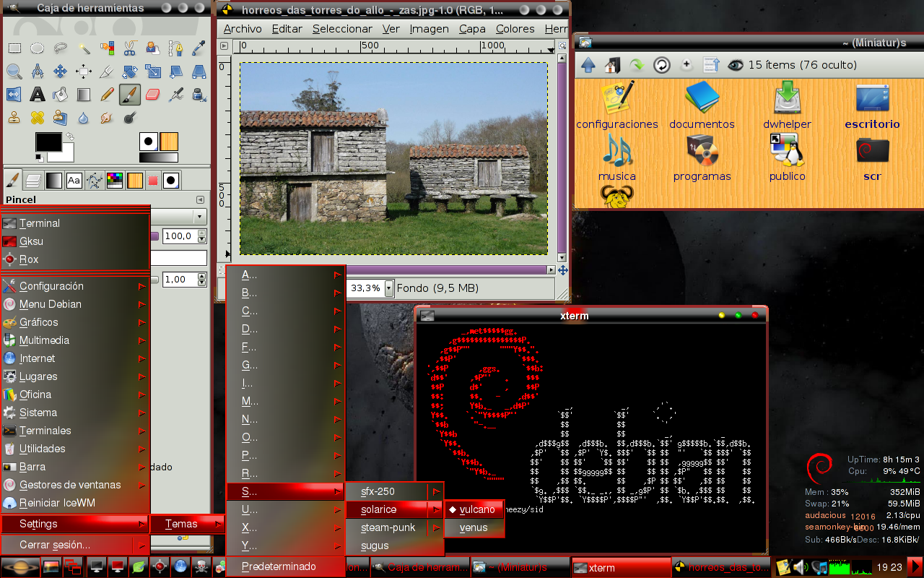Select the Measure compass tool
Image resolution: width=924 pixels, height=578 pixels.
click(38, 72)
